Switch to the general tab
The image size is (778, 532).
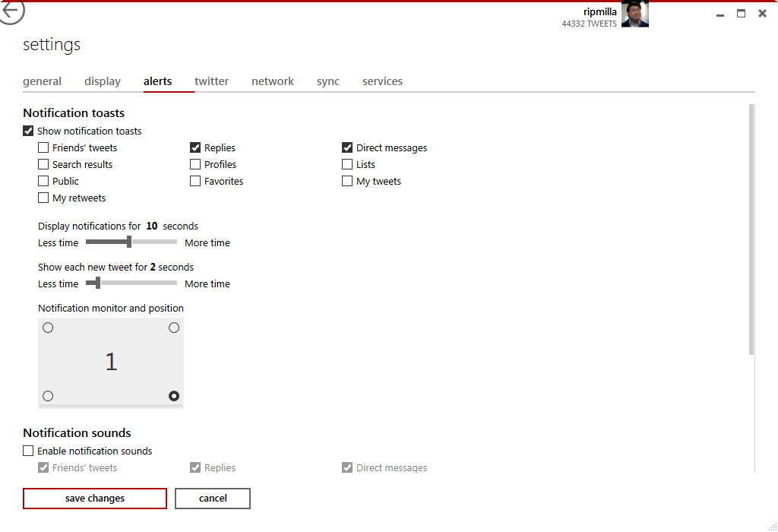42,81
